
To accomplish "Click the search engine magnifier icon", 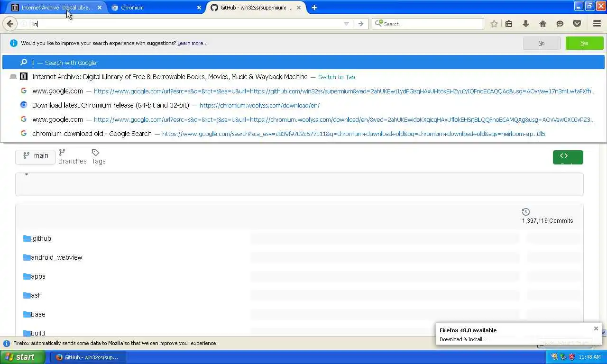I will click(x=378, y=24).
